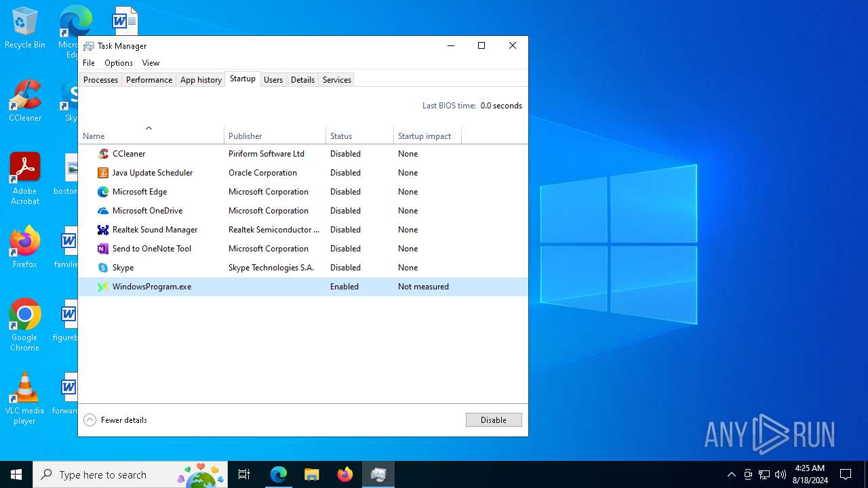Click the Java Update Scheduler name
868x488 pixels.
[153, 173]
